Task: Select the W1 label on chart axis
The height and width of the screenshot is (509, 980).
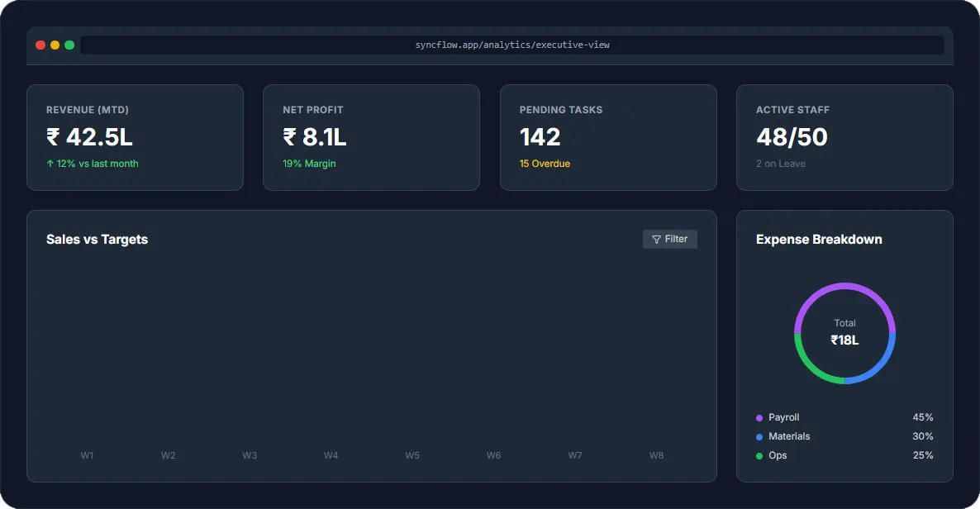Action: coord(87,456)
